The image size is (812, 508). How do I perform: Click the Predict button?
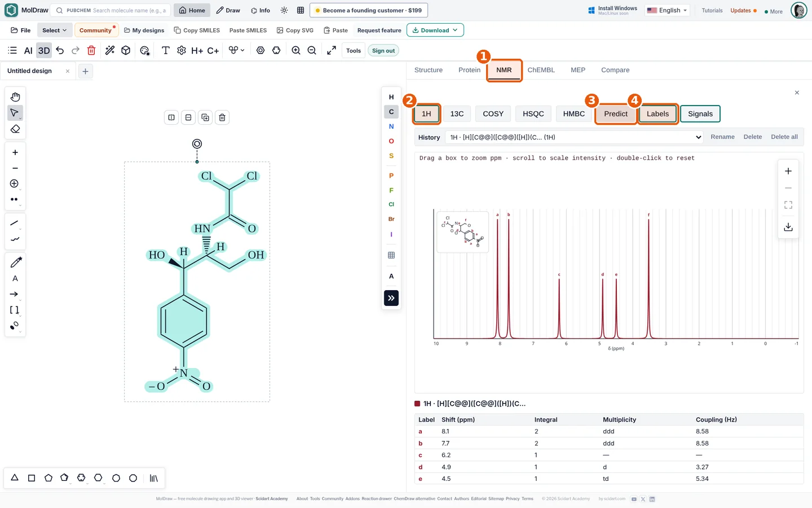[x=616, y=113]
